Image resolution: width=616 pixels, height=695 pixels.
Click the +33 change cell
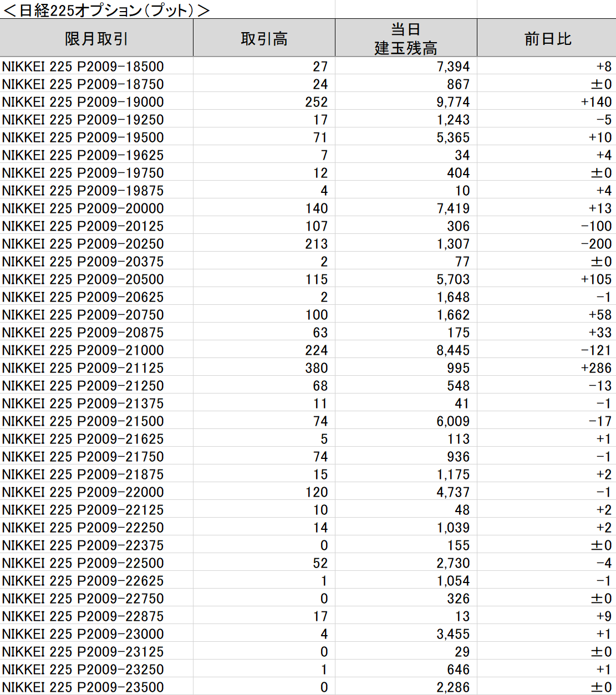(547, 332)
